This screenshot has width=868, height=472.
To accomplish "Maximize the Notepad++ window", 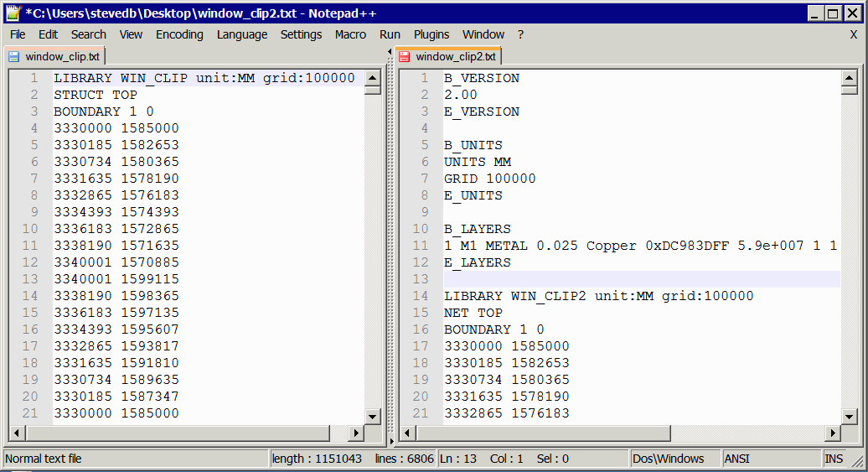I will [833, 14].
